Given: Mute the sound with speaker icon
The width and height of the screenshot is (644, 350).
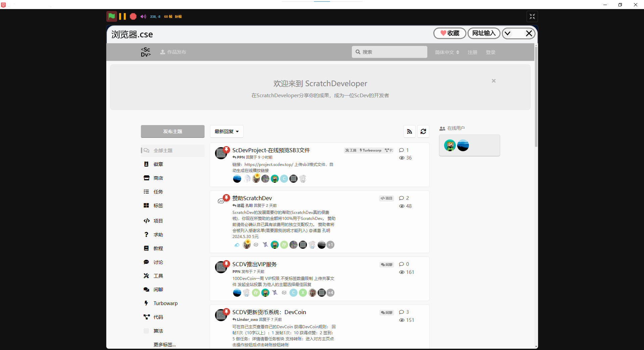Looking at the screenshot, I should pyautogui.click(x=143, y=16).
